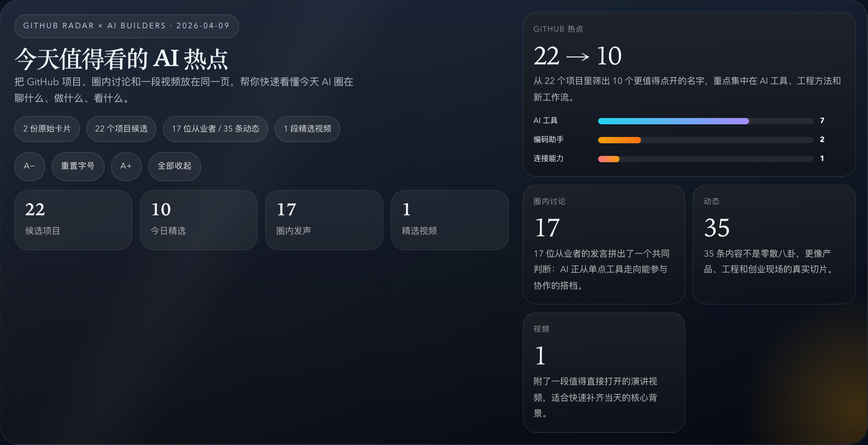
Task: Open the GitHub 热点 summary card
Action: (x=689, y=63)
